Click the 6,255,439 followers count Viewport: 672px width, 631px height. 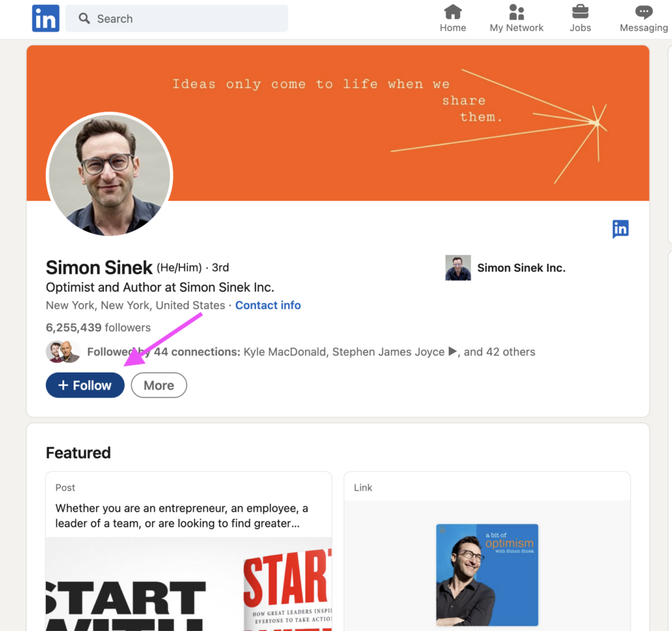tap(98, 327)
